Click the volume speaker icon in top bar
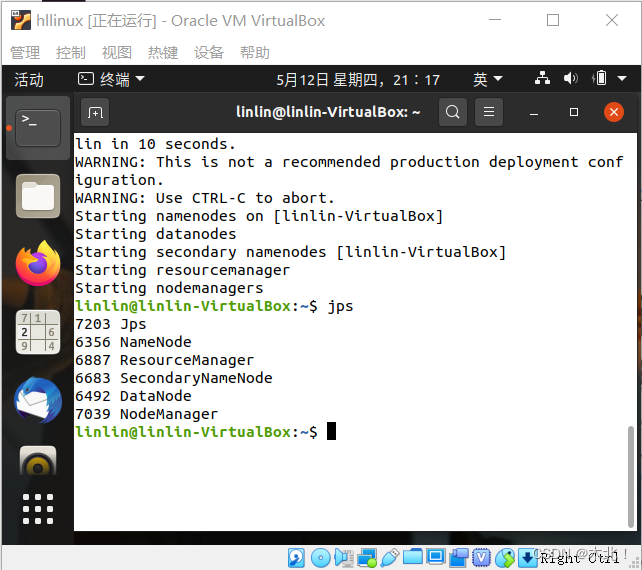 click(570, 78)
